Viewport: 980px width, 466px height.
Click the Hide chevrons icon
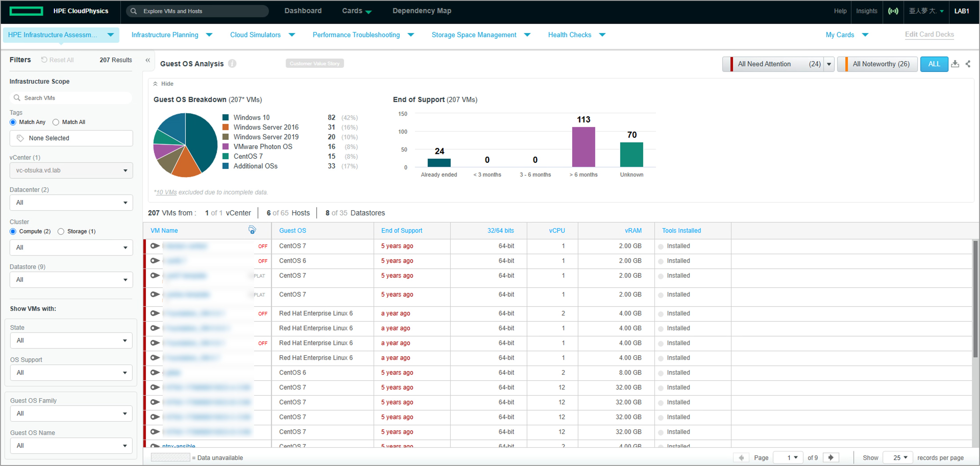pos(155,84)
